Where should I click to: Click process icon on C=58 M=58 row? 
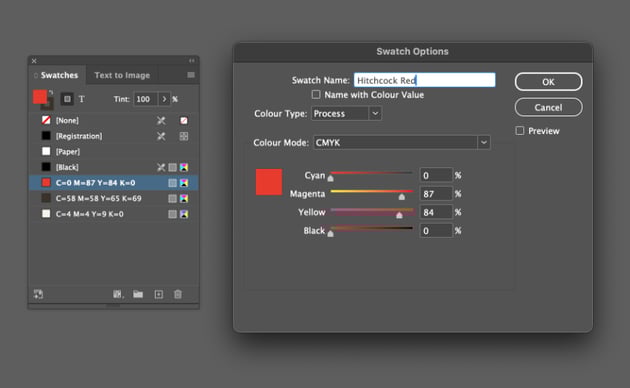click(x=172, y=198)
